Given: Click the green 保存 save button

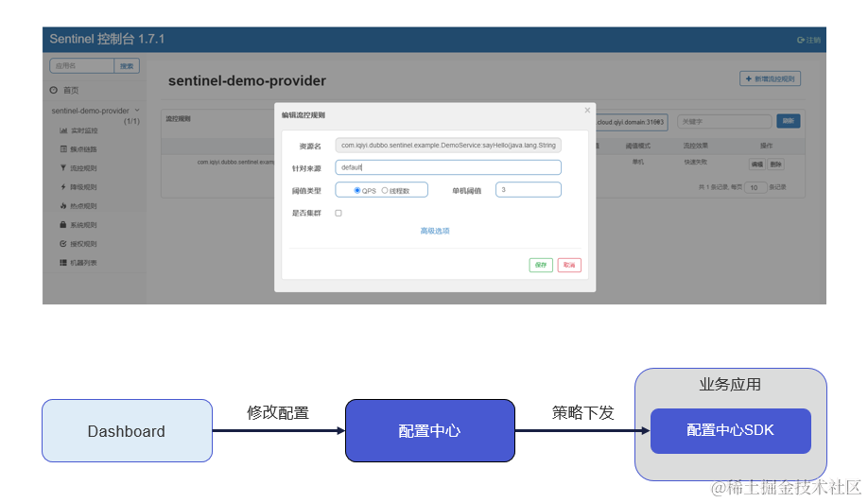Looking at the screenshot, I should point(541,265).
